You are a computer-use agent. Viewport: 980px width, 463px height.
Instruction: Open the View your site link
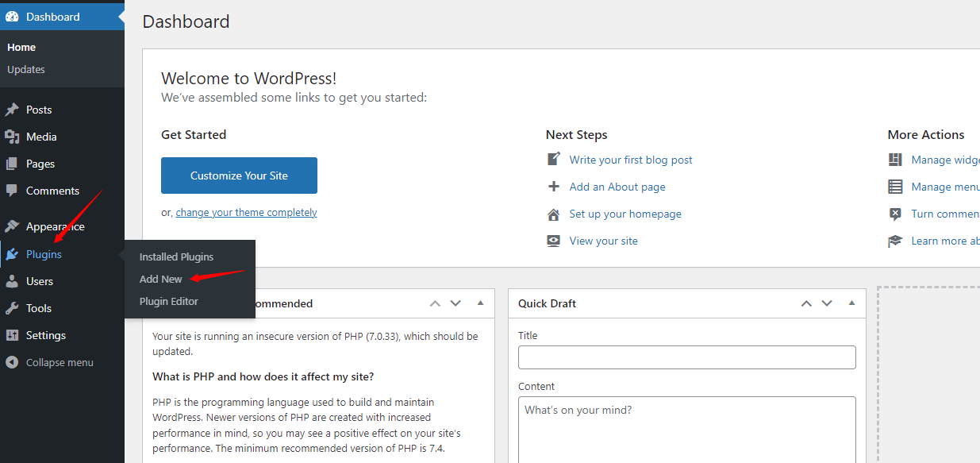pos(603,241)
